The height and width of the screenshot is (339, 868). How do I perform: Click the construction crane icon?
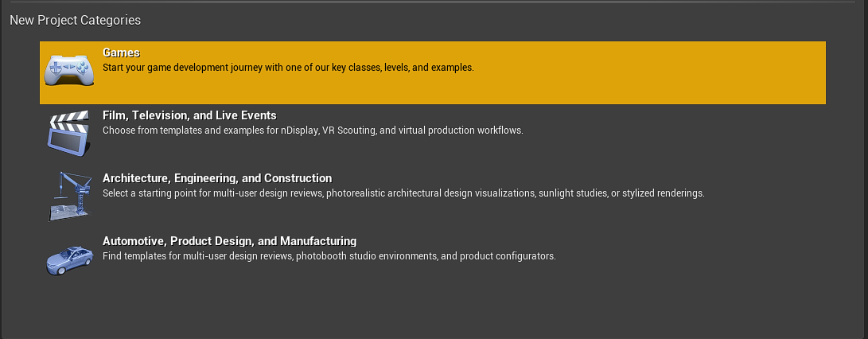tap(69, 196)
